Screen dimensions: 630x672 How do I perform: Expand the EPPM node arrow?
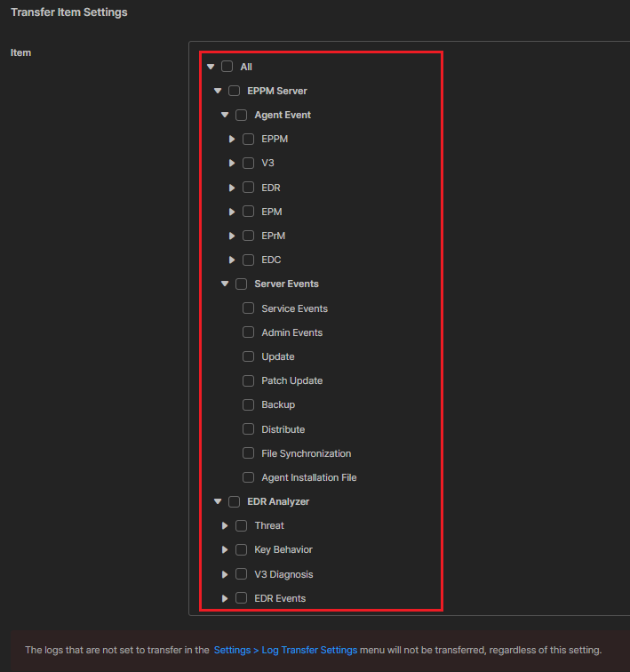click(x=232, y=139)
